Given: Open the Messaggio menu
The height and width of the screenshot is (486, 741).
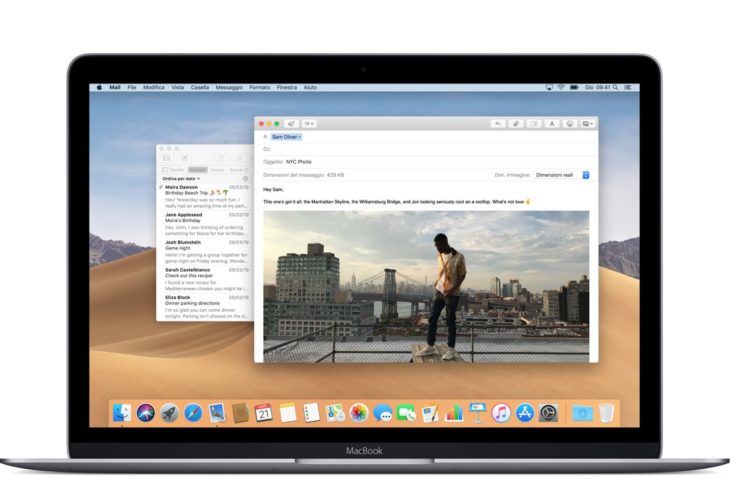Looking at the screenshot, I should point(229,87).
